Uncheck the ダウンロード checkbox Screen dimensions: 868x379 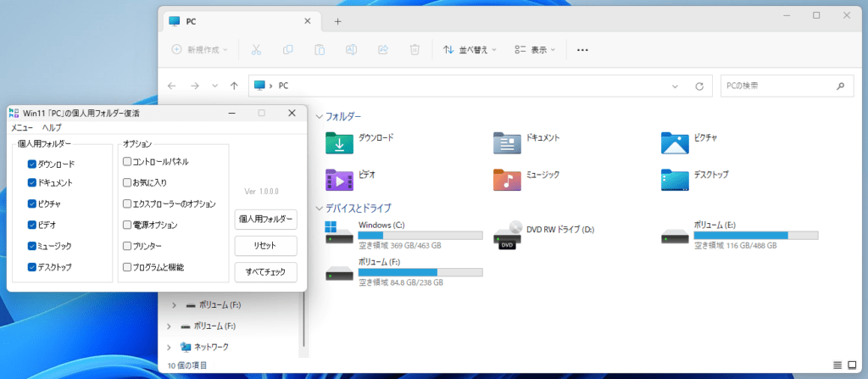point(31,164)
